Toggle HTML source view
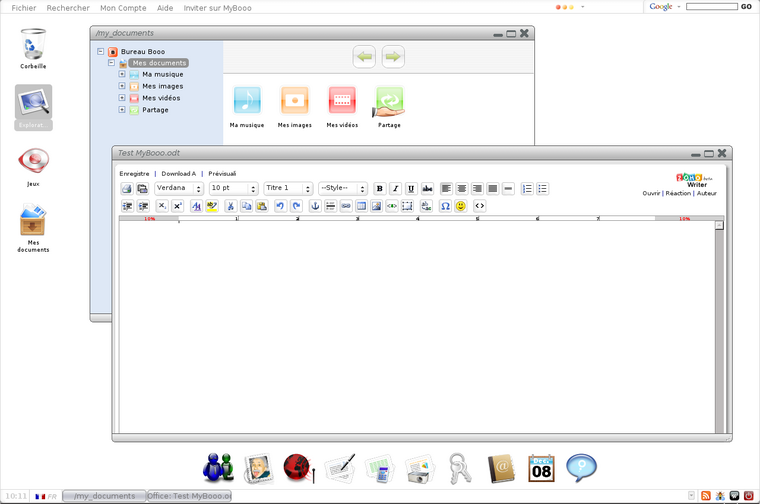The width and height of the screenshot is (760, 504). pyautogui.click(x=479, y=206)
